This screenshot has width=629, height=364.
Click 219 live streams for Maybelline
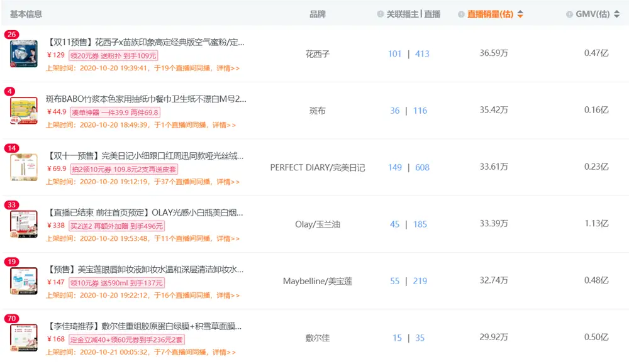(x=420, y=282)
